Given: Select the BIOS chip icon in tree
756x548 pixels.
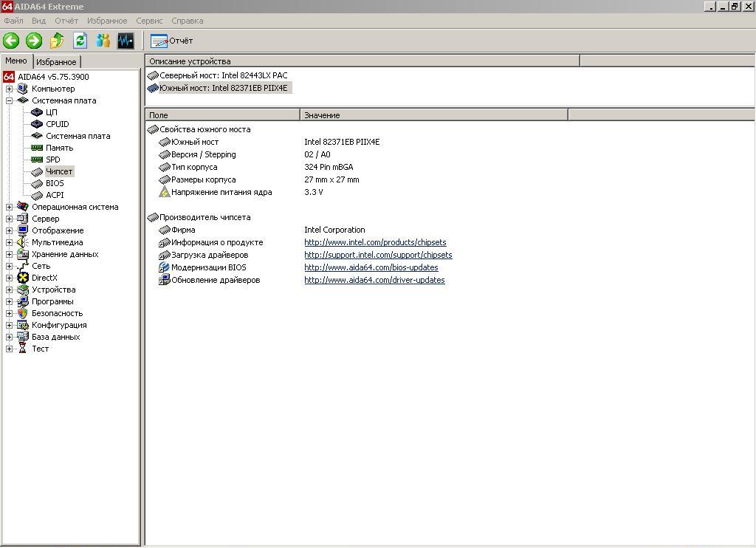Looking at the screenshot, I should (x=37, y=183).
